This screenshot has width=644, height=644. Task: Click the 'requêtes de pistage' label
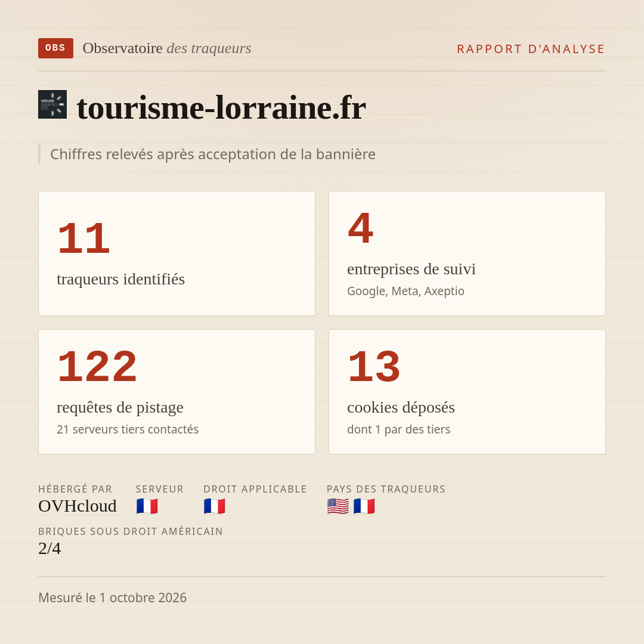pos(120,407)
